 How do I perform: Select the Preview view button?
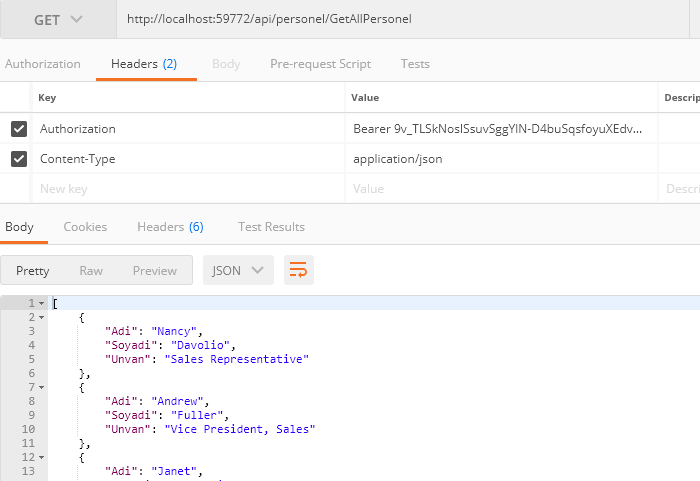tap(155, 271)
